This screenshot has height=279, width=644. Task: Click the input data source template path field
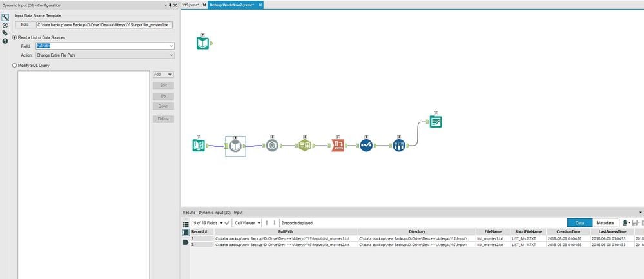[104, 24]
